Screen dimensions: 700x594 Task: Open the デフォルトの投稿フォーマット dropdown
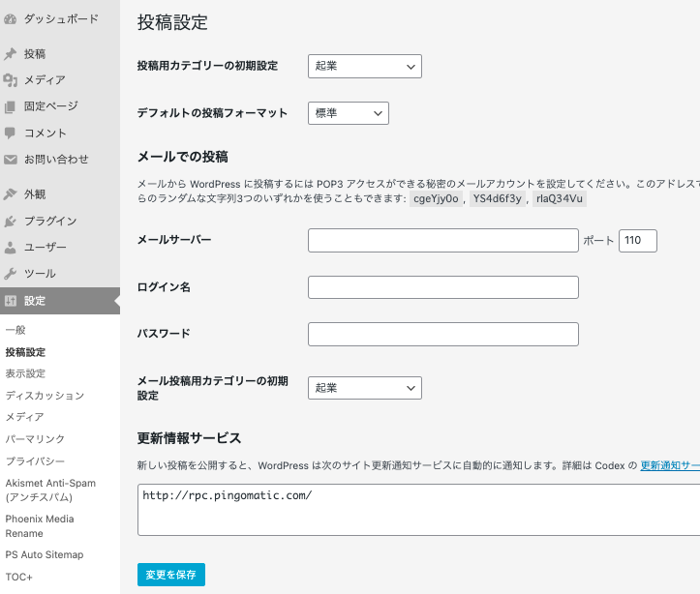point(349,113)
